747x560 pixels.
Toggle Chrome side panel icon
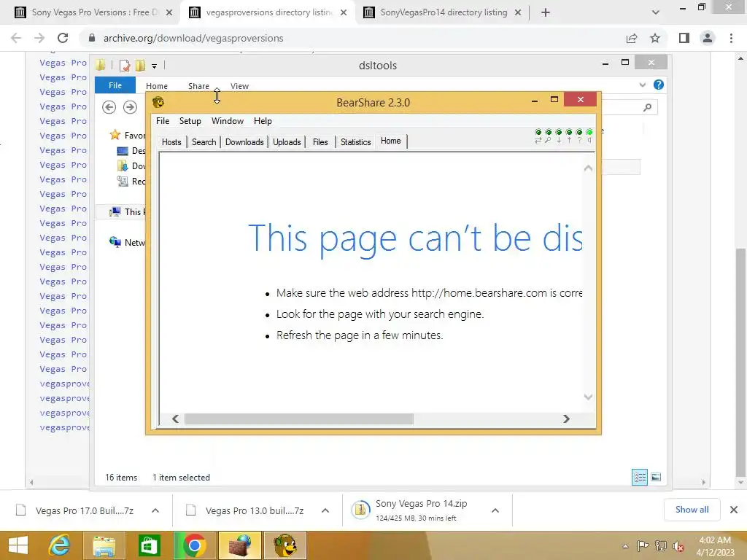click(684, 38)
